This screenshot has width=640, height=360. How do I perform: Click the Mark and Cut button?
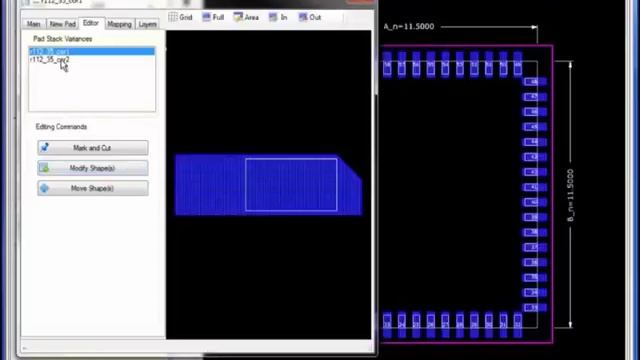93,148
